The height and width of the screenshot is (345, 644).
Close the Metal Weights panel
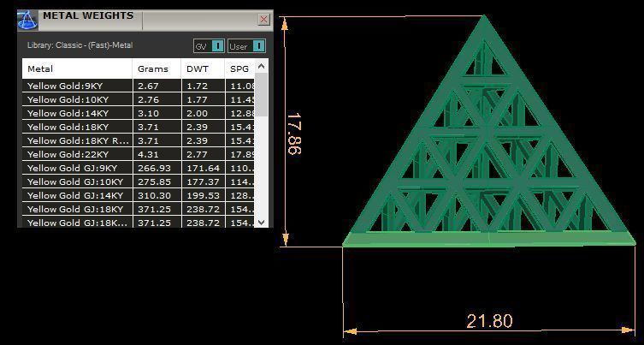264,20
